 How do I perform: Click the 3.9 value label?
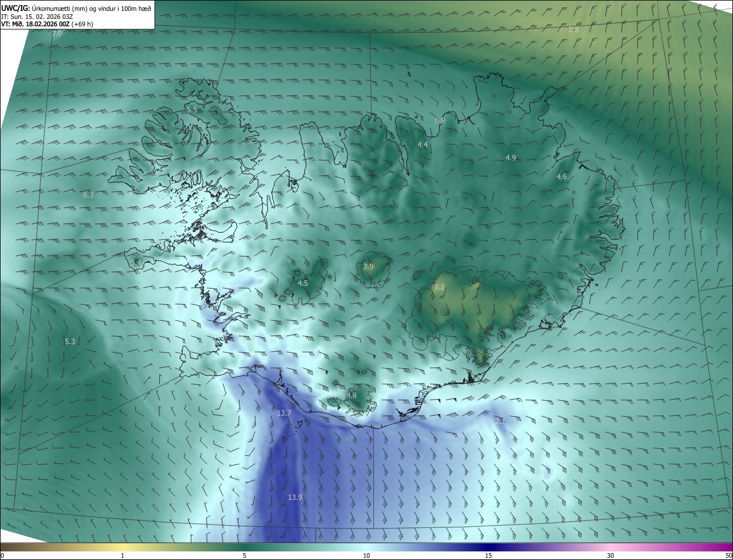[368, 267]
